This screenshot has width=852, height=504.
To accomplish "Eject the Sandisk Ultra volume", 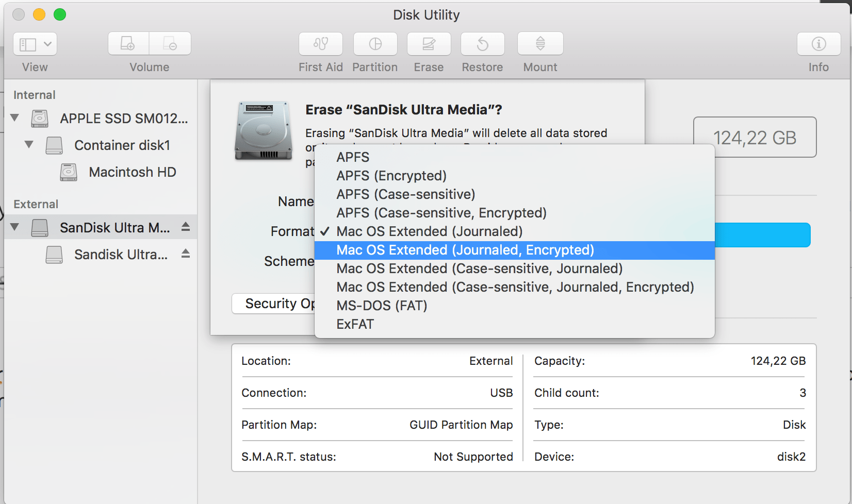I will click(185, 254).
